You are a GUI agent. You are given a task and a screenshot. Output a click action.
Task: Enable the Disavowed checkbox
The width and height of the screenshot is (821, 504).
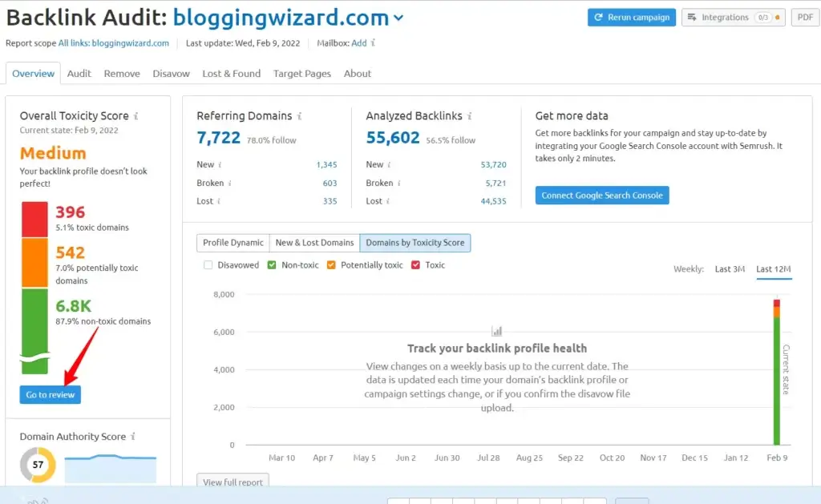208,265
